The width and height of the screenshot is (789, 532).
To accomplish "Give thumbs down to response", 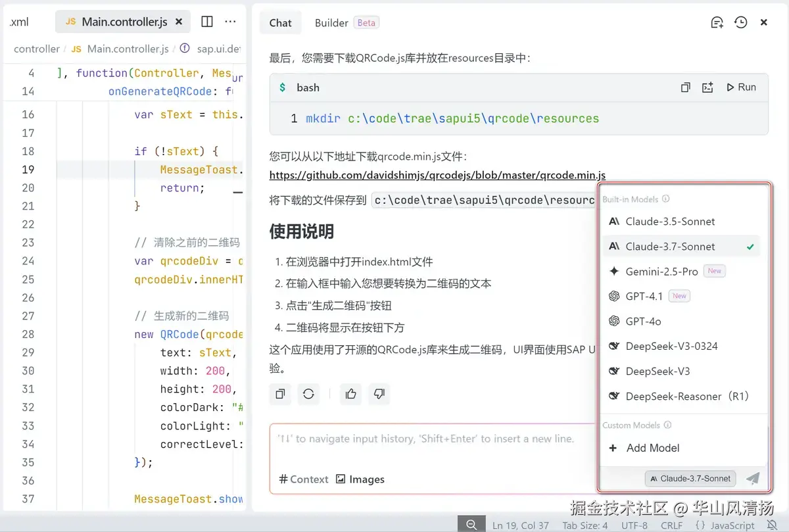I will [x=379, y=394].
